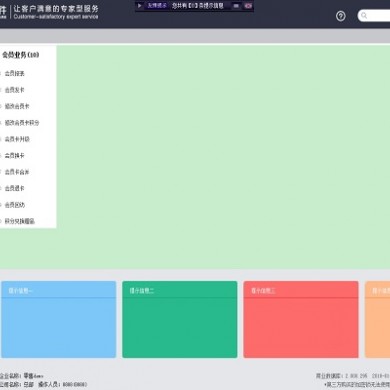
Task: Click the notification text 总共有条提示信息
Action: (198, 6)
